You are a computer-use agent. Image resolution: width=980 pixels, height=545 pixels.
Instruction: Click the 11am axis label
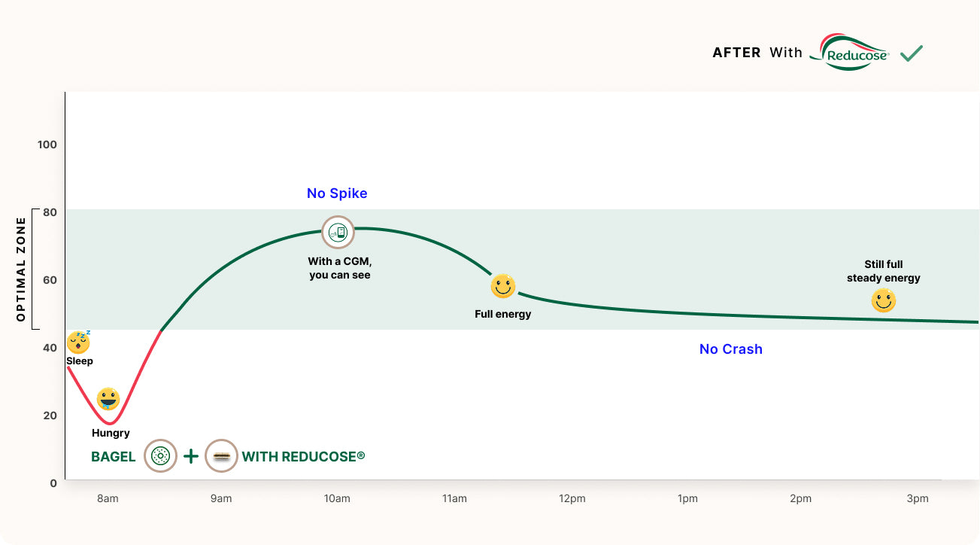pyautogui.click(x=454, y=498)
